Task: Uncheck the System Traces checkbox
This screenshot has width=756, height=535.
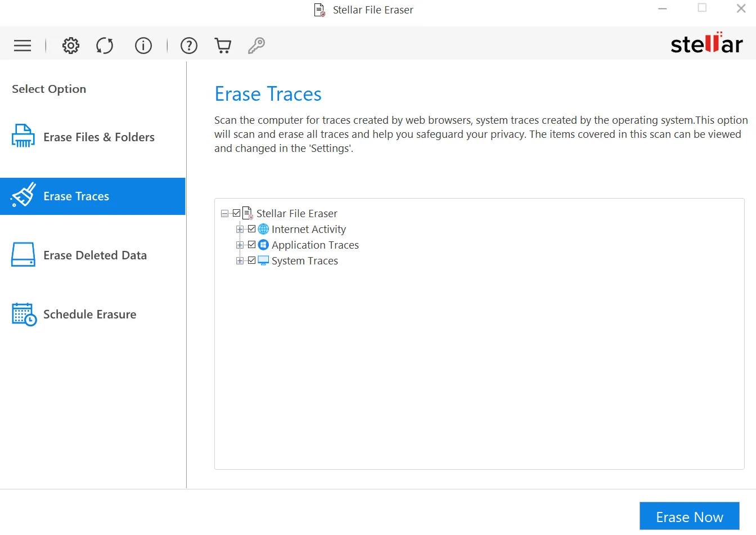Action: [x=251, y=260]
